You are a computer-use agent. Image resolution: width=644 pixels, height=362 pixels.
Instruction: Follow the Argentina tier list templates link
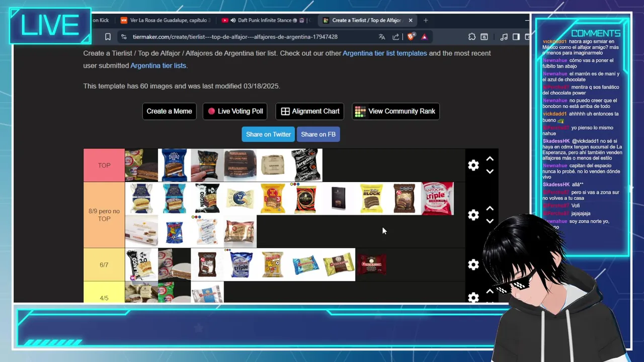point(385,53)
